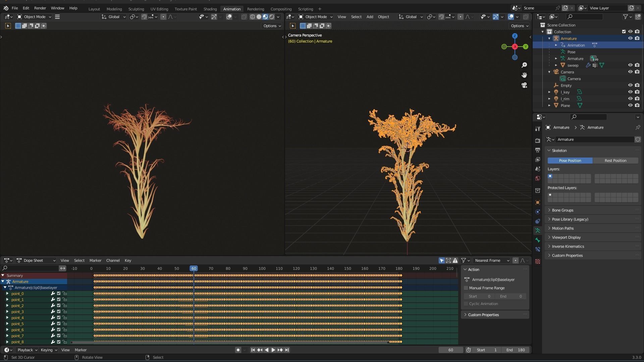Screen dimensions: 644x362
Task: Expand point_3 channel in dope sheet
Action: 7,312
